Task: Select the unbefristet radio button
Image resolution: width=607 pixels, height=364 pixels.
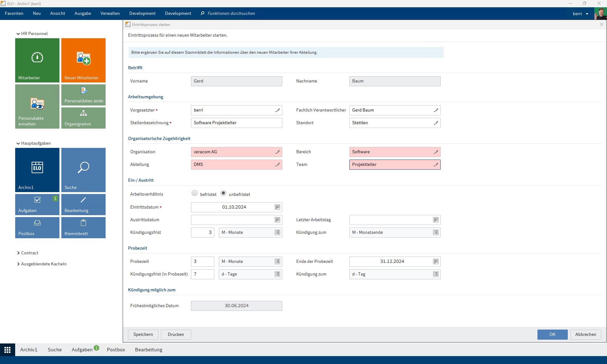Action: click(x=223, y=193)
